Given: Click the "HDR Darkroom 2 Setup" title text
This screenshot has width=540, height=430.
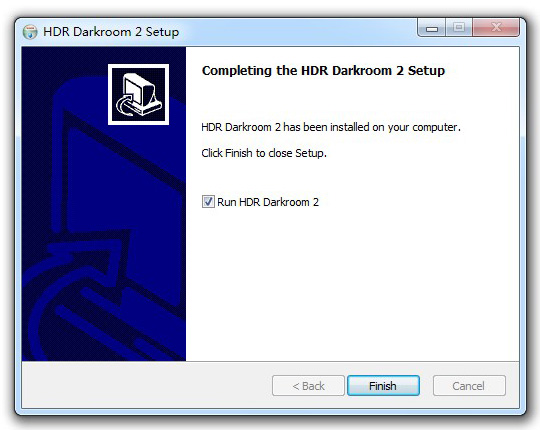Looking at the screenshot, I should pos(111,32).
